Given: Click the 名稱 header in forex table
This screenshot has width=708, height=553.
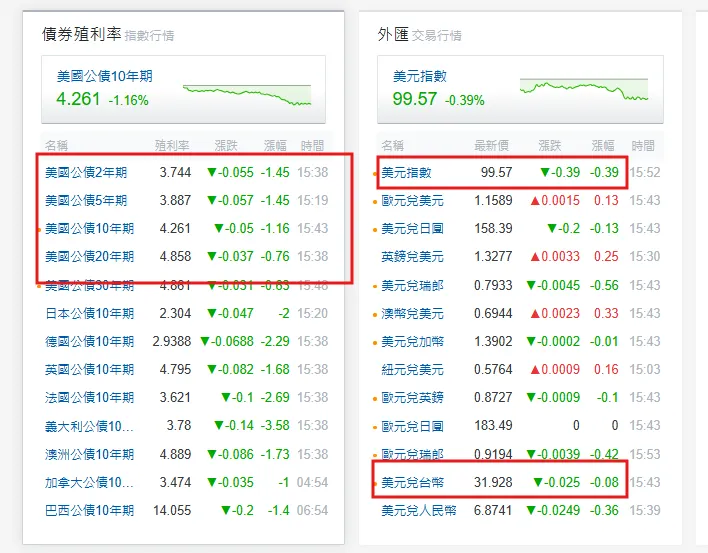Looking at the screenshot, I should (x=392, y=145).
